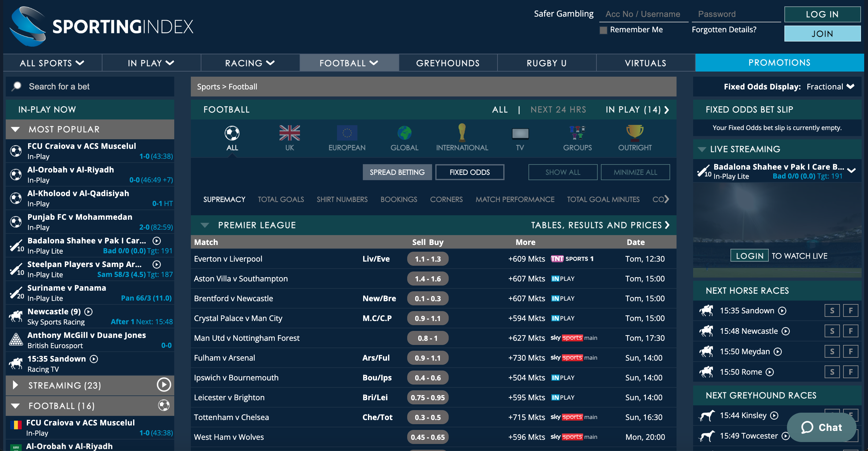868x451 pixels.
Task: Open the Football dropdown menu
Action: tap(349, 63)
